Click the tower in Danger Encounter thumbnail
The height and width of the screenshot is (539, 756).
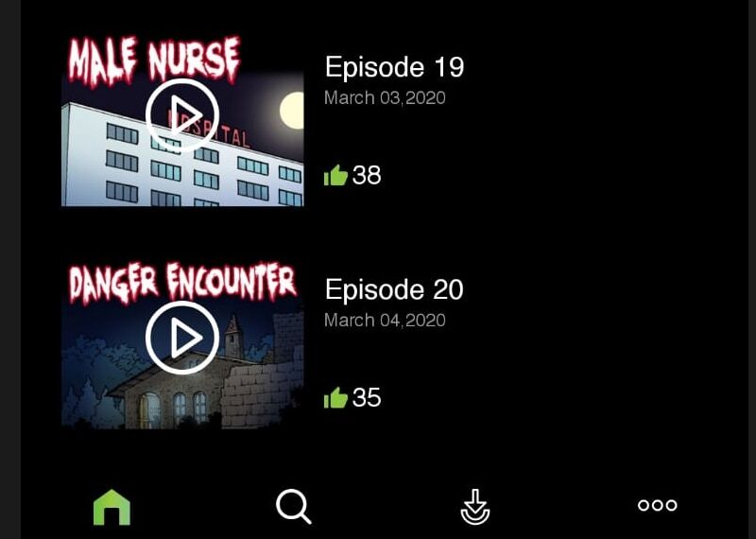[232, 337]
